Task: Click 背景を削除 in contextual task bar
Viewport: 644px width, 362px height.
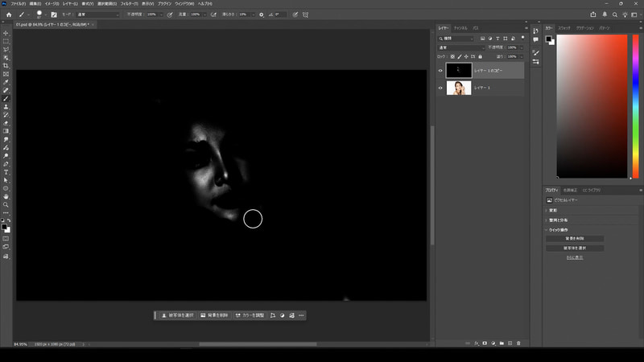Action: pyautogui.click(x=214, y=315)
